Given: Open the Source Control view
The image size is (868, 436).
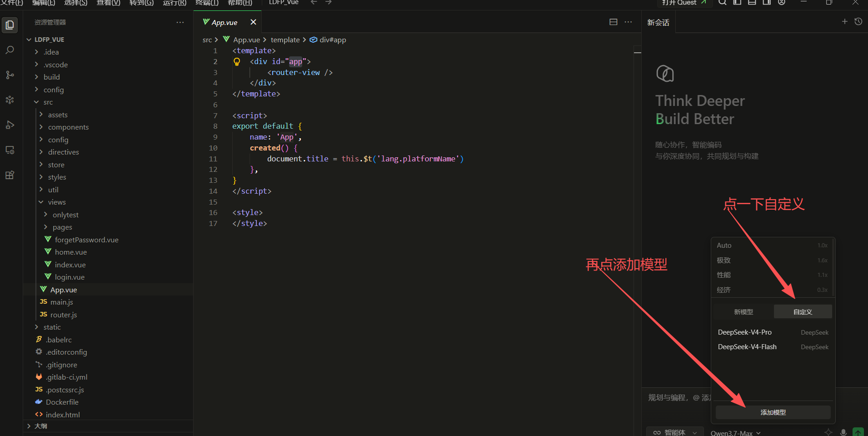Looking at the screenshot, I should pyautogui.click(x=10, y=75).
